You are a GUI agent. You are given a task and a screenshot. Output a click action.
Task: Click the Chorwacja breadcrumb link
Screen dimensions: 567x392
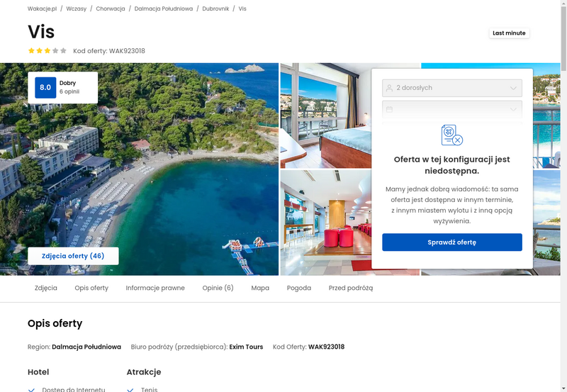coord(111,9)
